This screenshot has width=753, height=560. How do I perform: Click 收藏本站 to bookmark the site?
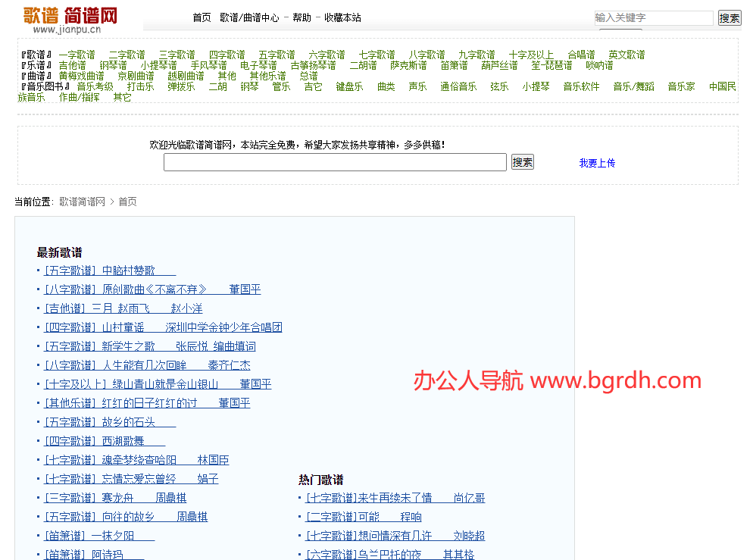pyautogui.click(x=342, y=17)
